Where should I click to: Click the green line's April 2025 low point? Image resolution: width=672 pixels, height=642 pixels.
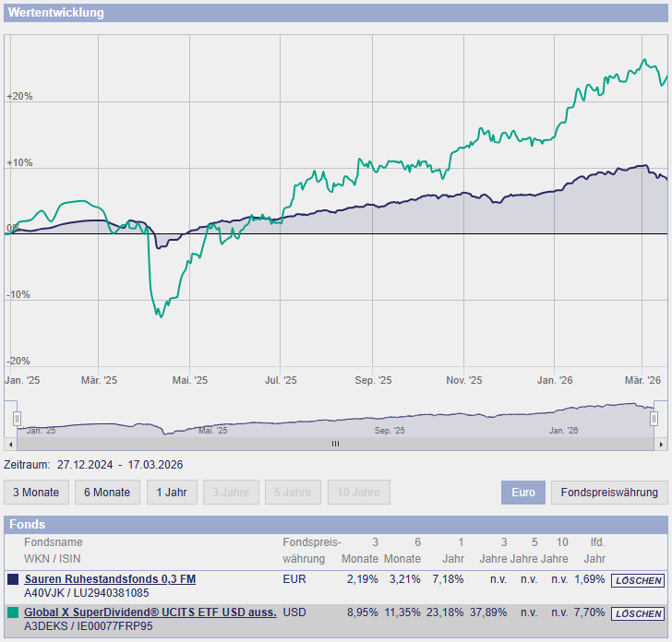coord(160,316)
